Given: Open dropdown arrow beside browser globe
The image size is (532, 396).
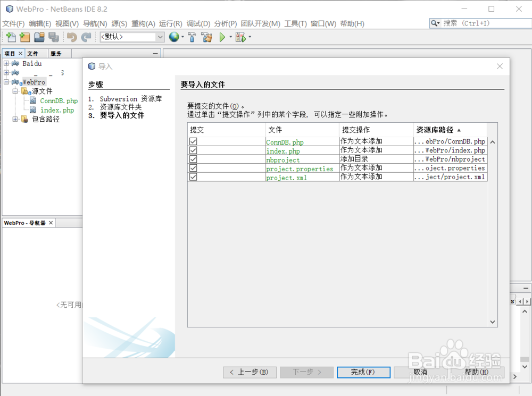Looking at the screenshot, I should (x=182, y=37).
